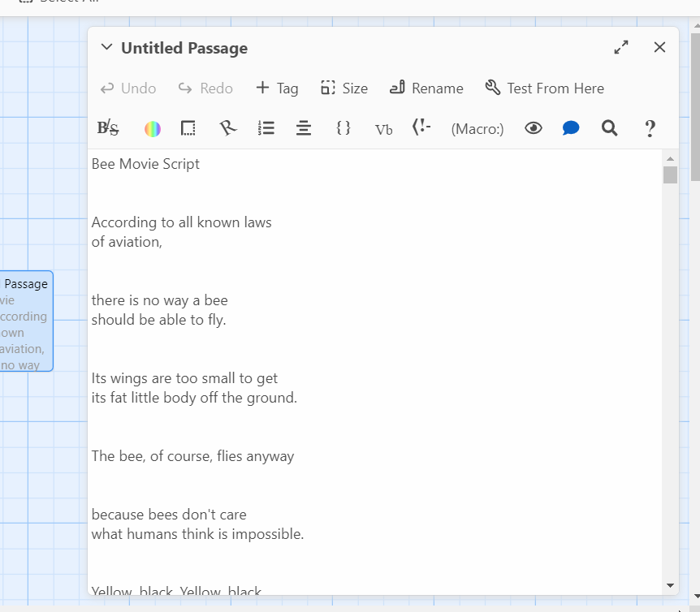Open the Size options menu
This screenshot has height=612, width=700.
(344, 88)
